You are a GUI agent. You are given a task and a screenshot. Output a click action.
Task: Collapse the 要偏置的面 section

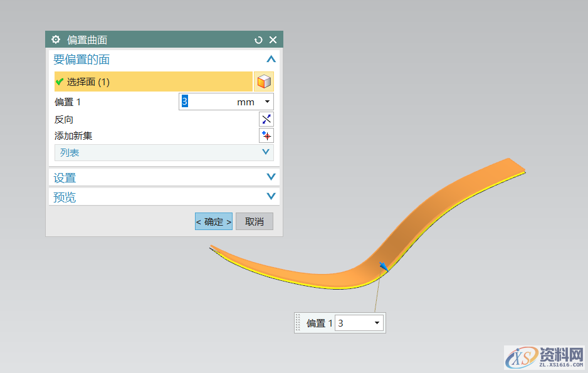click(x=271, y=60)
